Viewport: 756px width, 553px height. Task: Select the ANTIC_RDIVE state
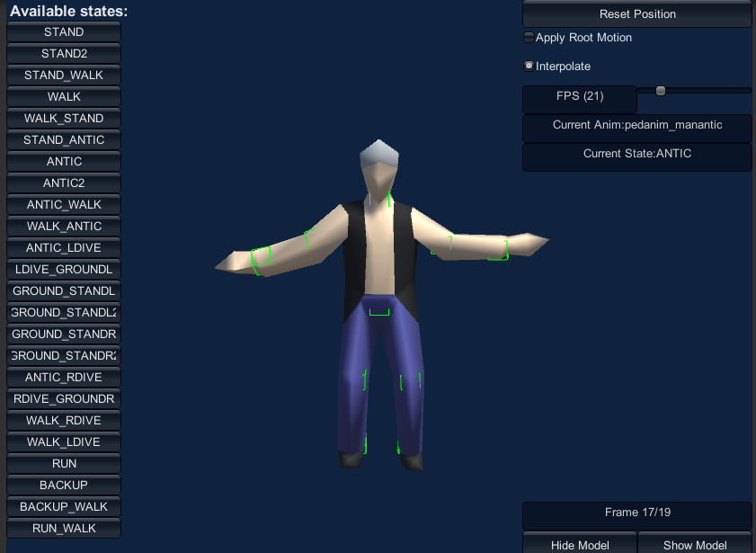click(x=64, y=378)
